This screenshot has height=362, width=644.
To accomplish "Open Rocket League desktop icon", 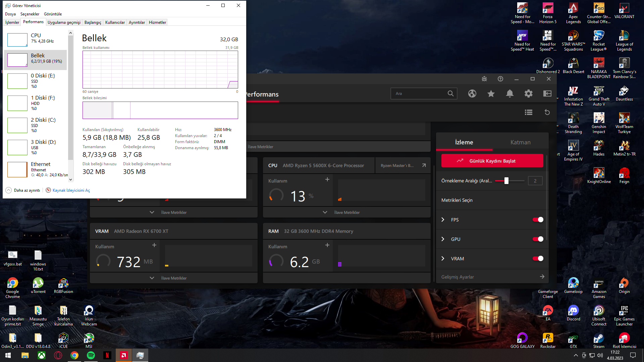I will pos(599,41).
